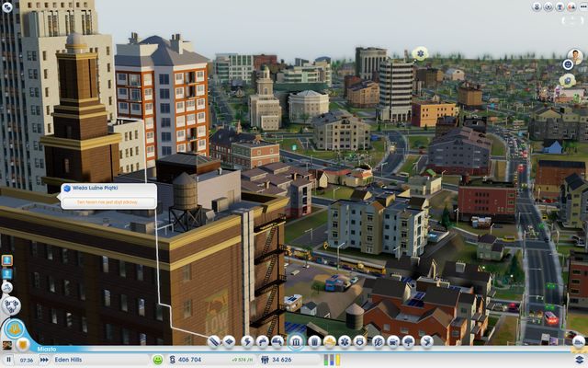The image size is (588, 368).
Task: Open the Roads tool menu
Action: (214, 341)
